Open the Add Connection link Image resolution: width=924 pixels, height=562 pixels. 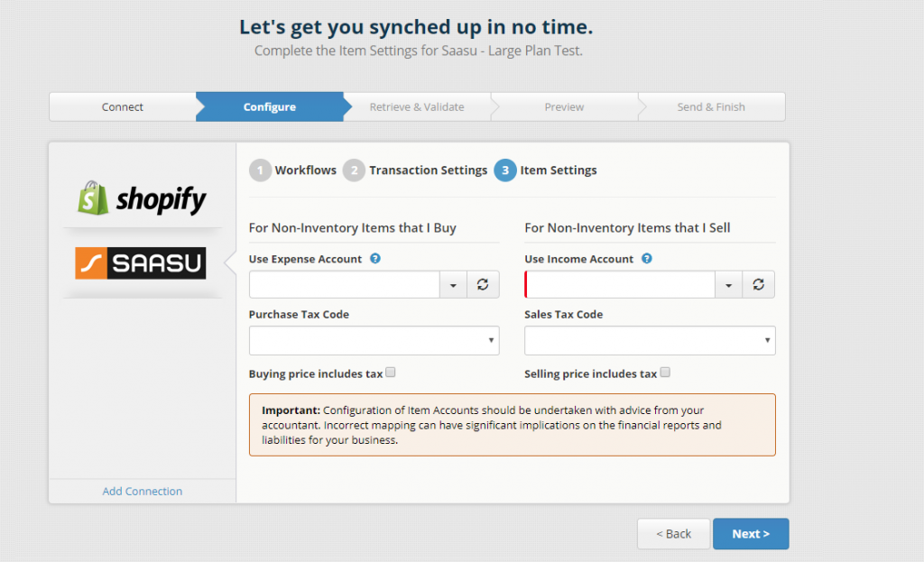point(143,492)
